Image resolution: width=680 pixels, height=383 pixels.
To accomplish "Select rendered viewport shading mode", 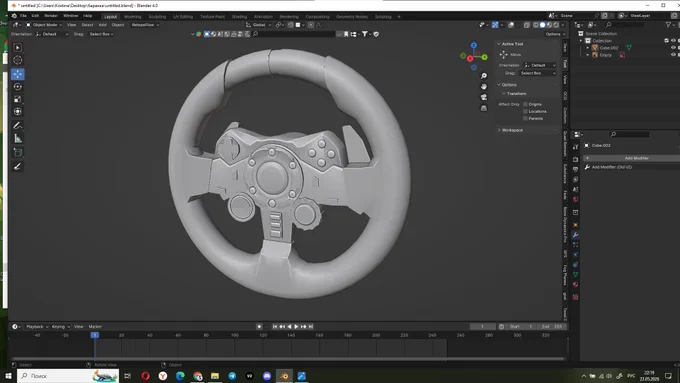I will (556, 25).
